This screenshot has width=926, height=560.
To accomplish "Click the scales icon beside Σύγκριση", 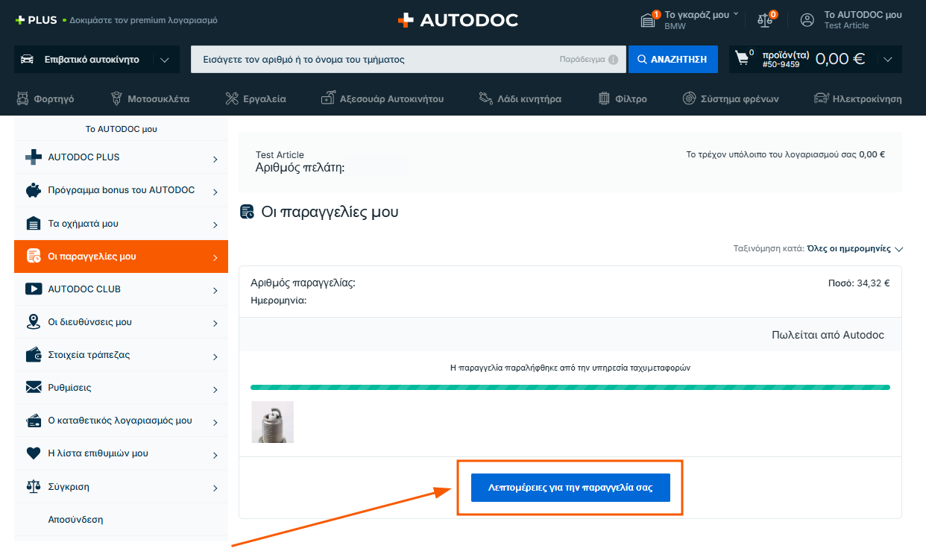I will point(34,486).
